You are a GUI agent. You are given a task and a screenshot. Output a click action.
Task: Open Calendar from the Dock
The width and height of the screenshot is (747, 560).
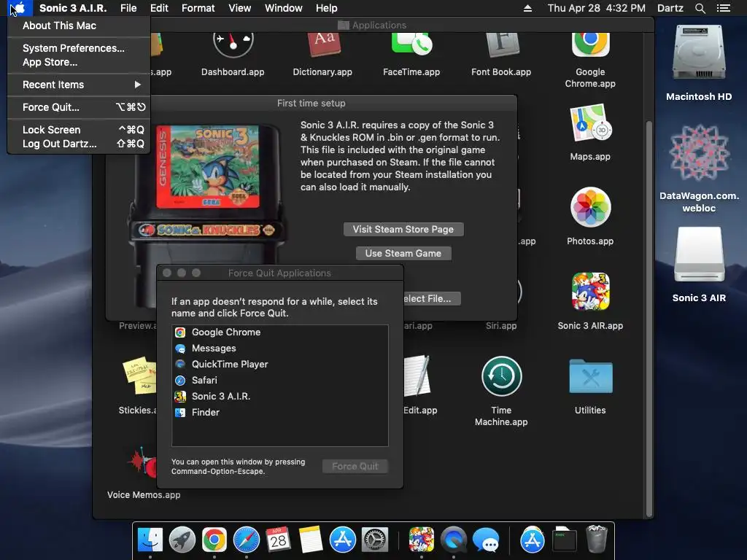tap(278, 540)
